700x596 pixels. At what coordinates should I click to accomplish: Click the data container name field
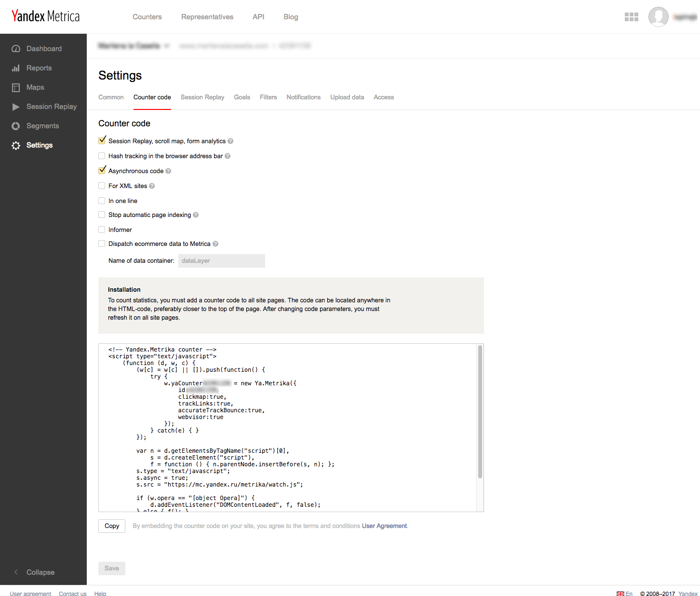[222, 261]
